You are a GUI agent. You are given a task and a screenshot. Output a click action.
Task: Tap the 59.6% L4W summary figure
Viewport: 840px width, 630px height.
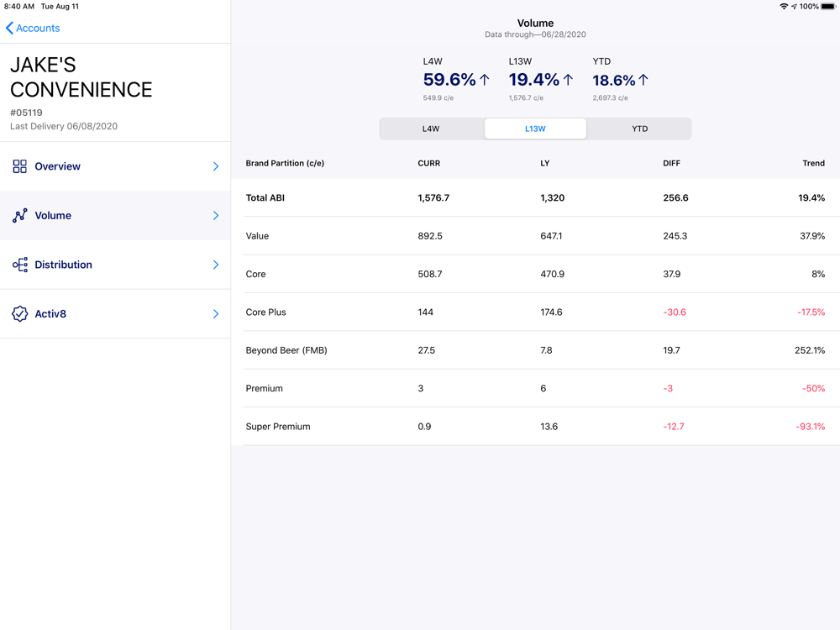tap(449, 80)
